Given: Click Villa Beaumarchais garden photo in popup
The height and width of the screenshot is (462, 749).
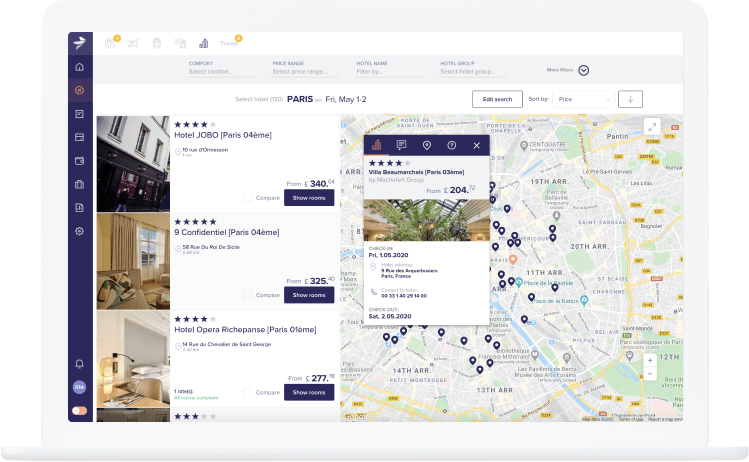Looking at the screenshot, I should (427, 220).
